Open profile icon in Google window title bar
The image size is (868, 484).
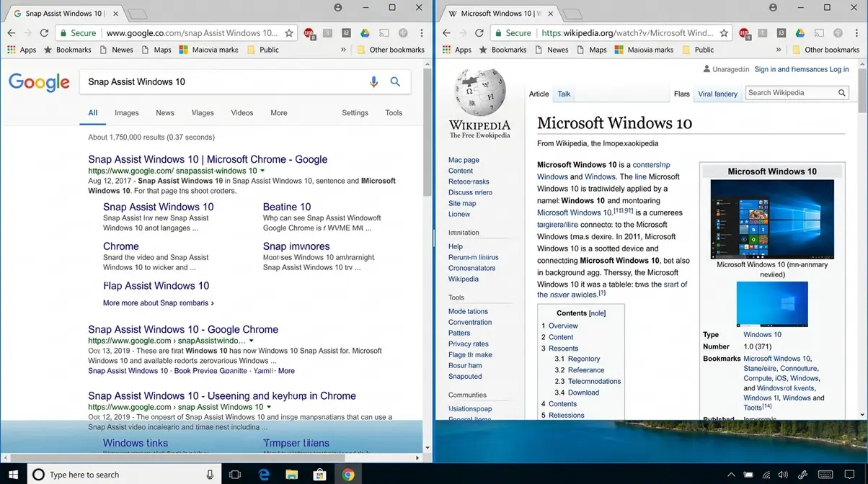coord(337,7)
